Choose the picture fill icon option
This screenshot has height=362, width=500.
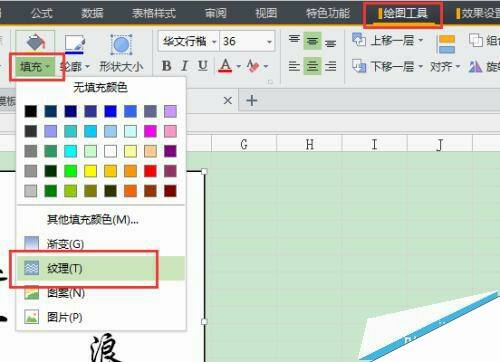(32, 317)
